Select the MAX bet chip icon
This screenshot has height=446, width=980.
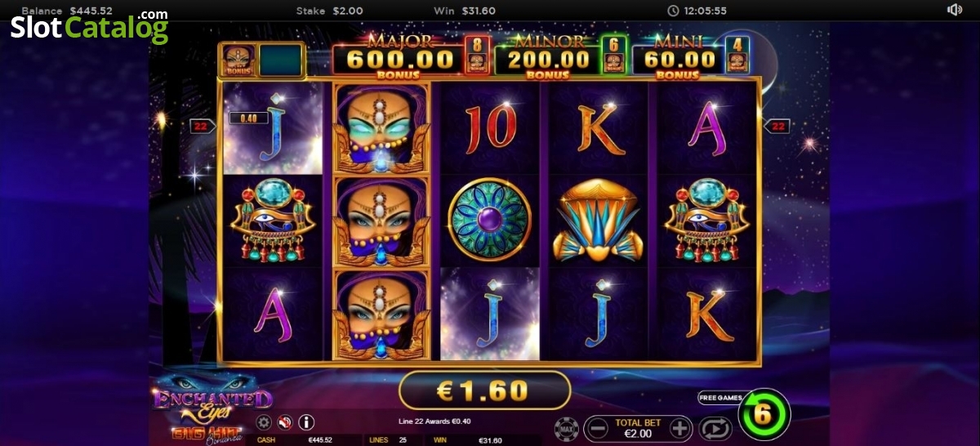568,427
